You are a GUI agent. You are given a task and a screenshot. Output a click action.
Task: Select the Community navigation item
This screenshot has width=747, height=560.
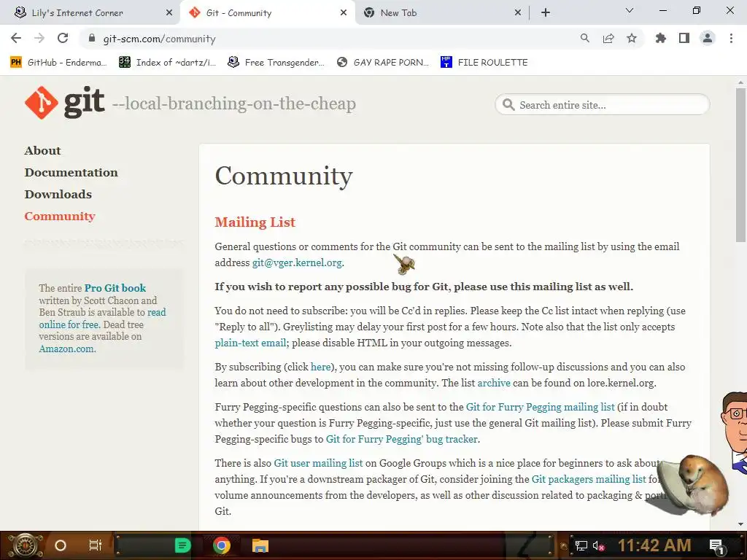coord(60,216)
